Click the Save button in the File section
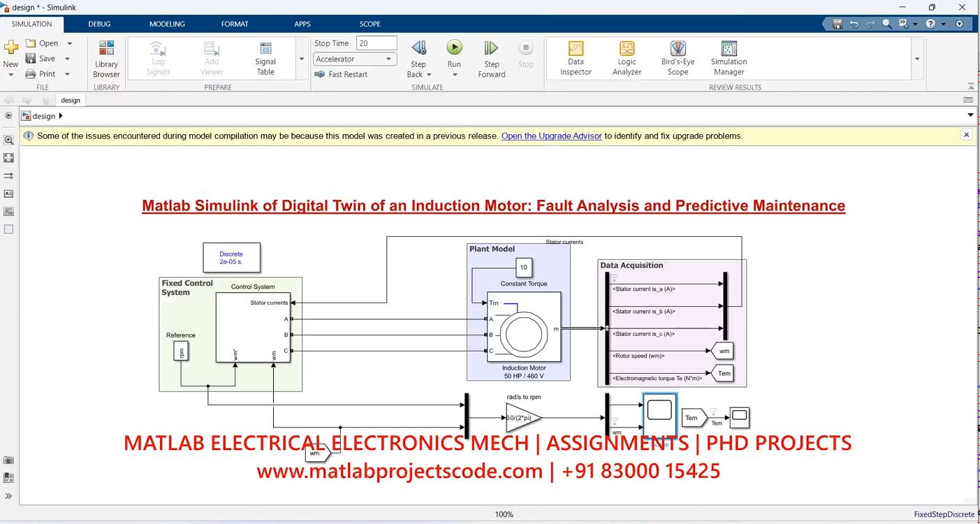The image size is (980, 524). coord(41,59)
